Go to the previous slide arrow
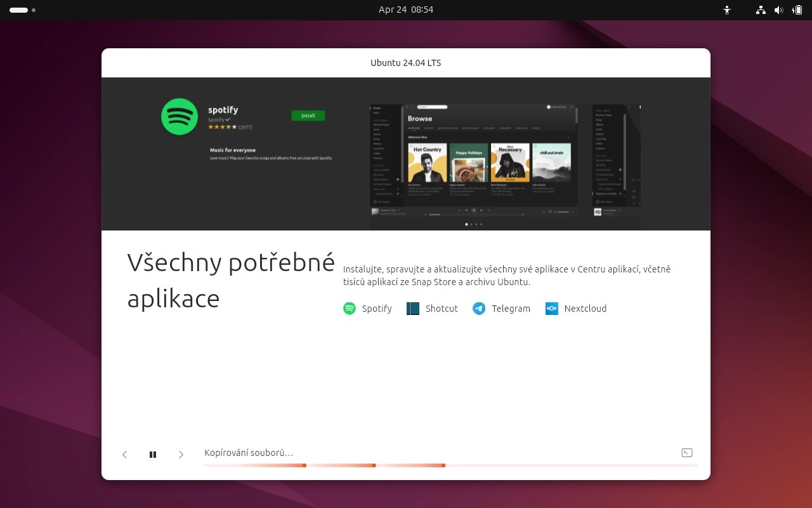 coord(124,455)
